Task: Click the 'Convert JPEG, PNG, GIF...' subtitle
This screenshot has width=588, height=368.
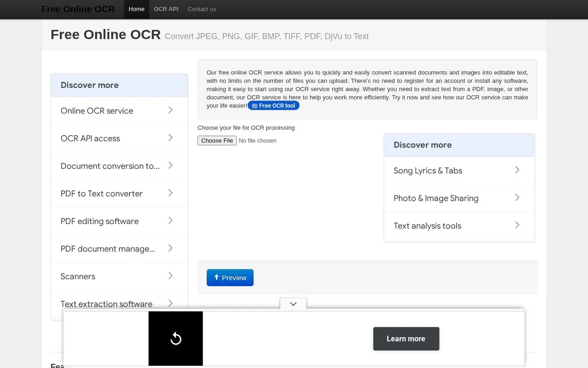Action: (266, 36)
